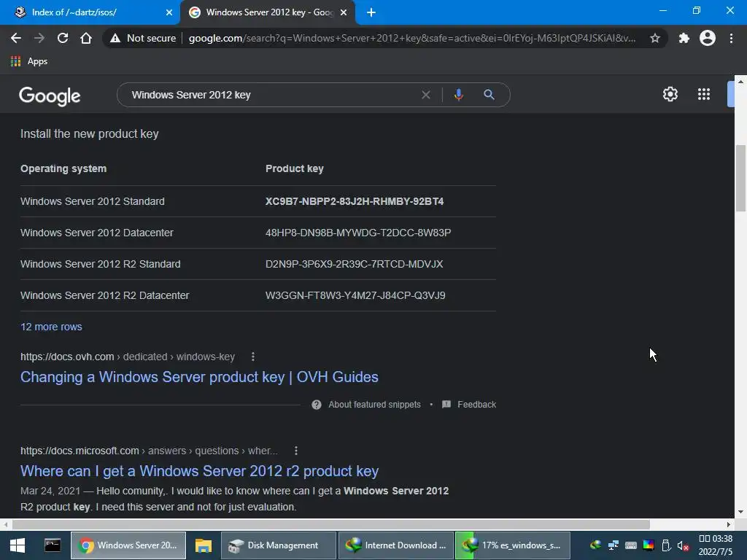Submit search with magnifier icon
747x560 pixels.
(x=489, y=95)
